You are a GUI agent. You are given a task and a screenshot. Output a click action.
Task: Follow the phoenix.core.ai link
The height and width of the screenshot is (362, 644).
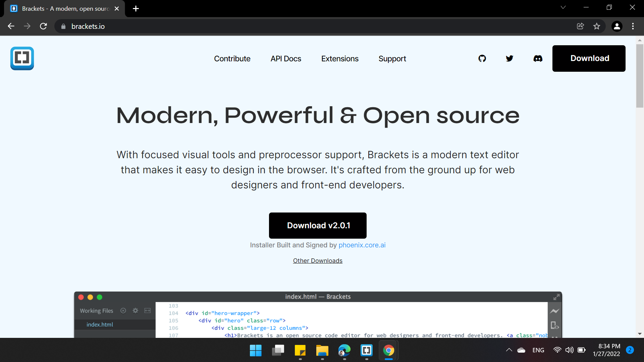point(362,245)
